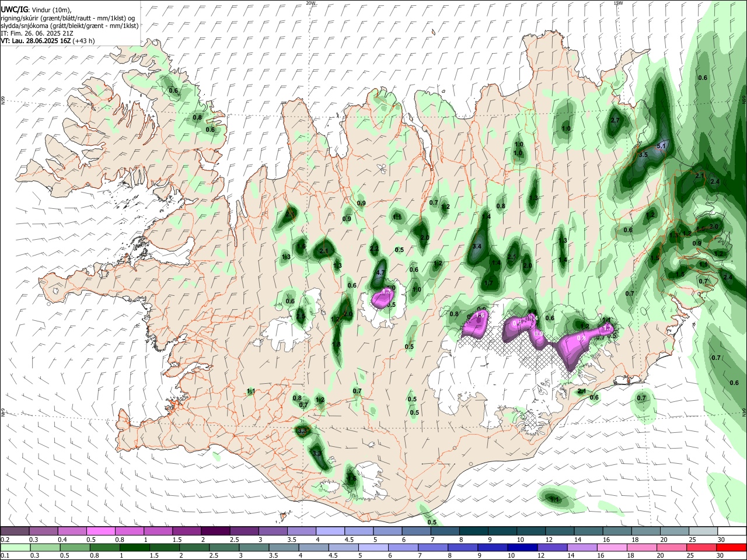
Task: Click the light lavender 4 swatch in snow scale
Action: (330, 531)
